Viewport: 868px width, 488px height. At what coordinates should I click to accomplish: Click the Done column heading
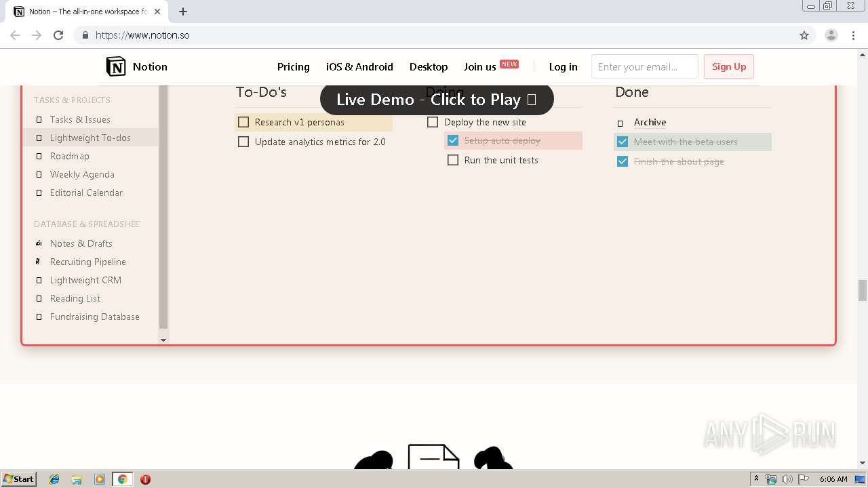click(632, 93)
